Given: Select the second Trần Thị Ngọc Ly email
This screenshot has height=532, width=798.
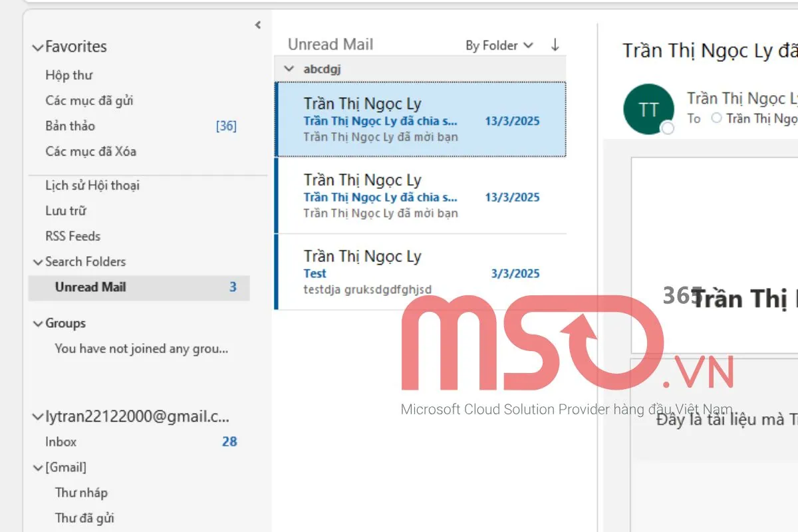Looking at the screenshot, I should [x=420, y=196].
